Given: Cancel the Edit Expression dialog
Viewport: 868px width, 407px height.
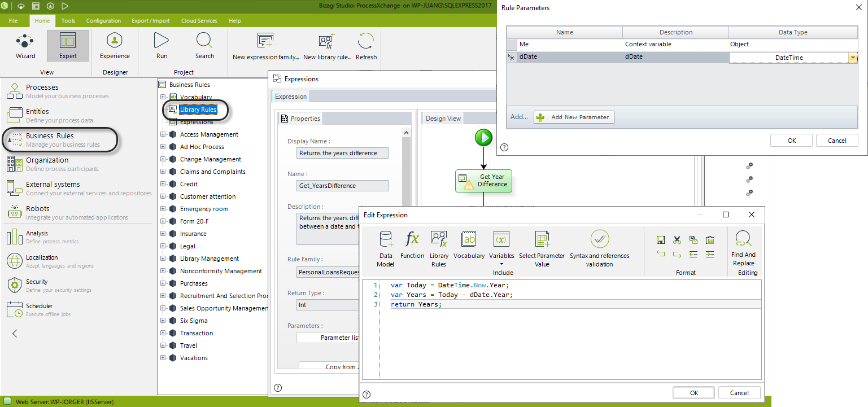Looking at the screenshot, I should coord(739,393).
